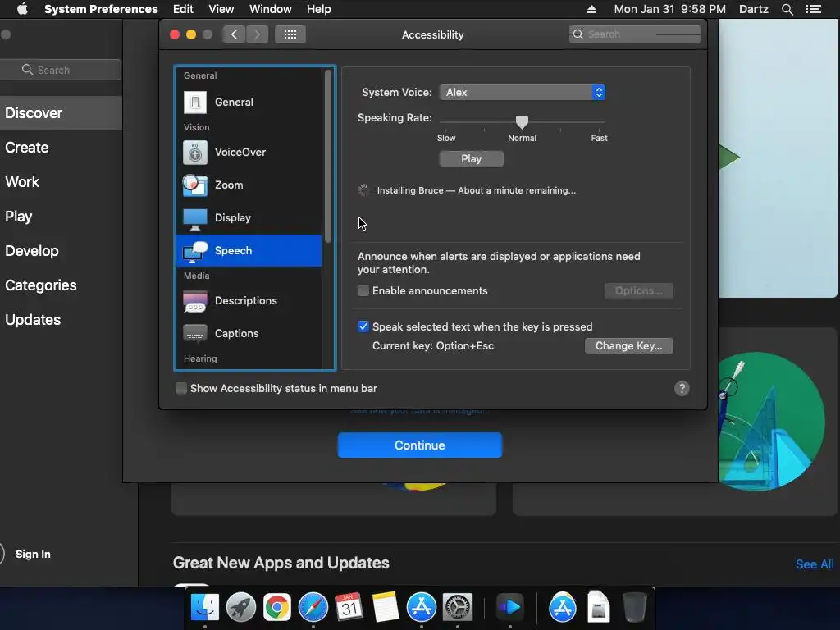
Task: Select Speech in accessibility sidebar
Action: pyautogui.click(x=249, y=250)
